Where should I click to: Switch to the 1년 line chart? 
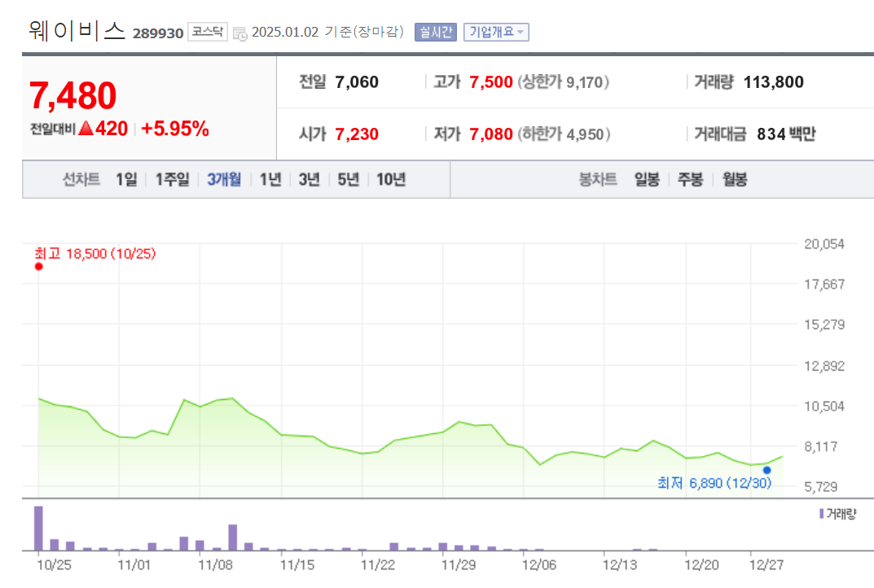point(270,179)
